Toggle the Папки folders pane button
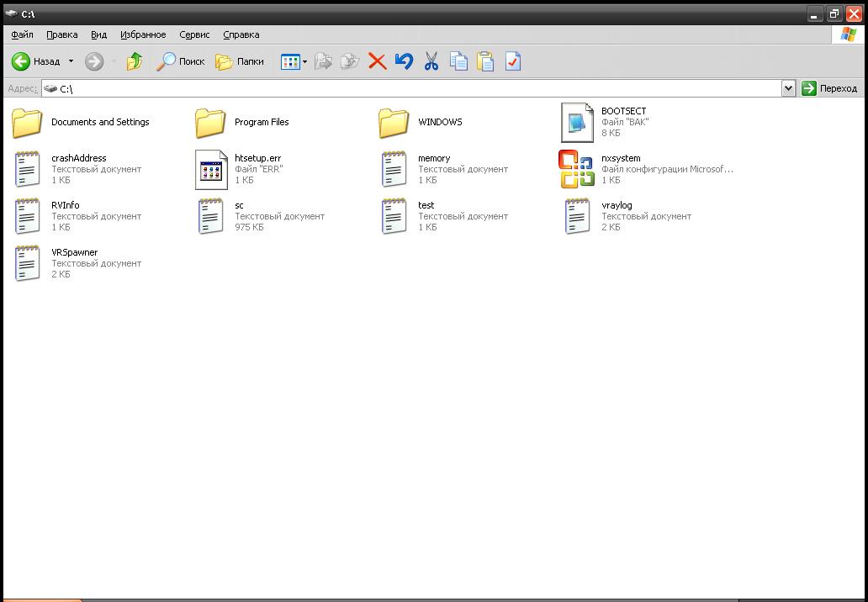Screen dimensions: 868x602 click(x=240, y=61)
